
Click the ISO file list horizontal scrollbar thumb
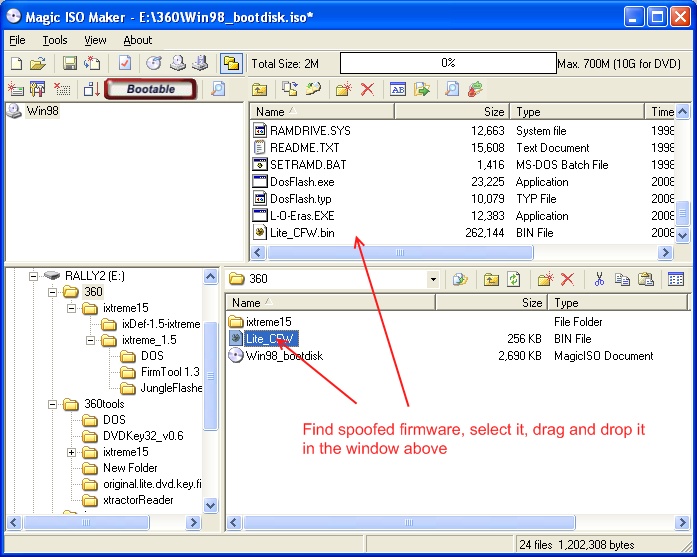(400, 252)
